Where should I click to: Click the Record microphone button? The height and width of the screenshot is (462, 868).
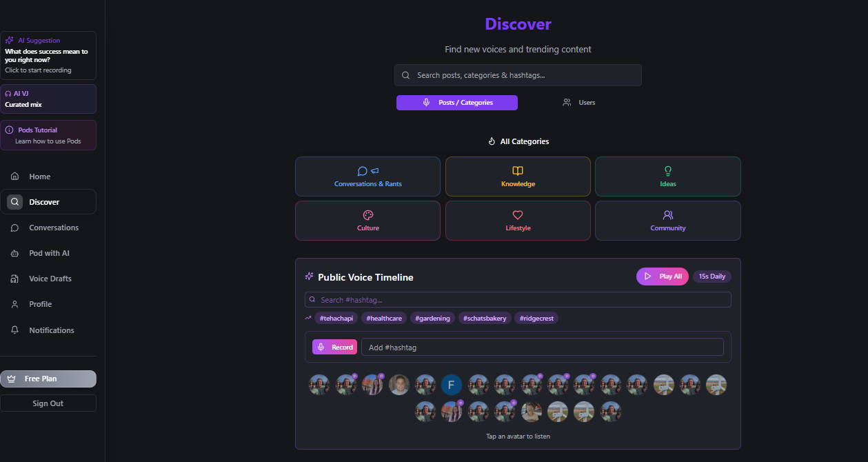point(334,347)
